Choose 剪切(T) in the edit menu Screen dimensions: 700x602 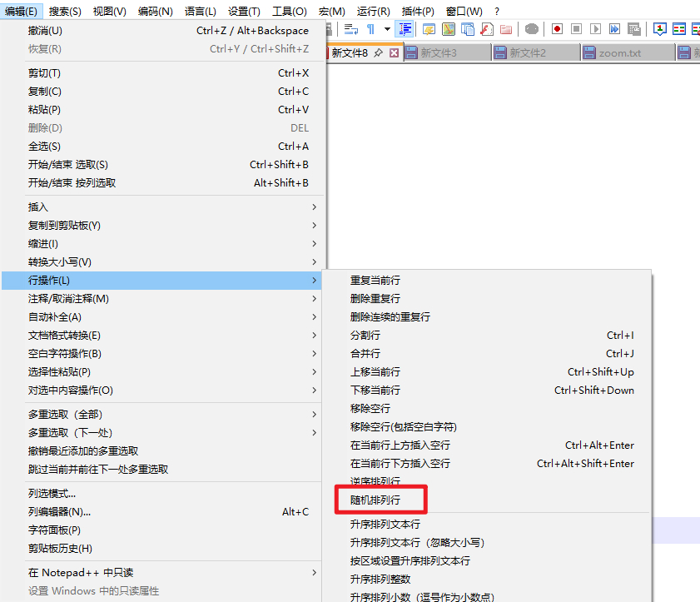click(162, 73)
